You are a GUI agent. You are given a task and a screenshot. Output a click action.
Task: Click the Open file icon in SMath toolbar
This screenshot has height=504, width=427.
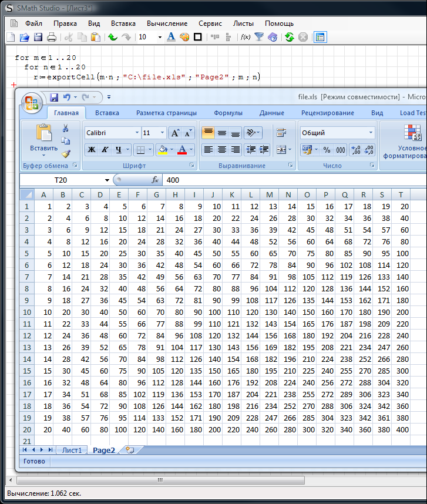point(24,37)
